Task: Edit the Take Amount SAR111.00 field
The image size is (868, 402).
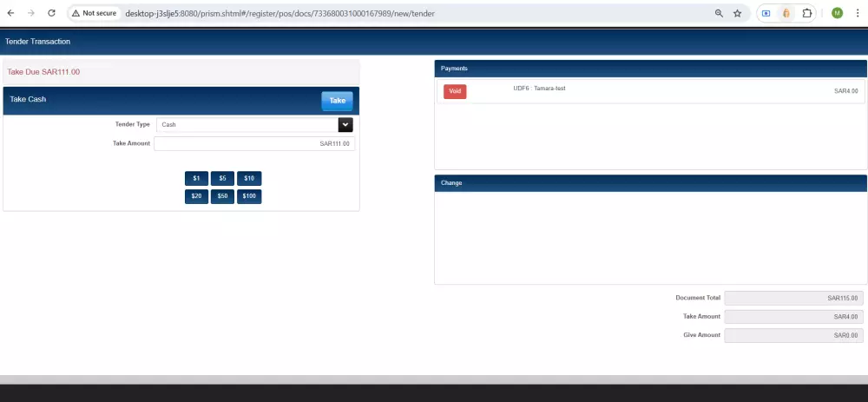Action: [254, 143]
